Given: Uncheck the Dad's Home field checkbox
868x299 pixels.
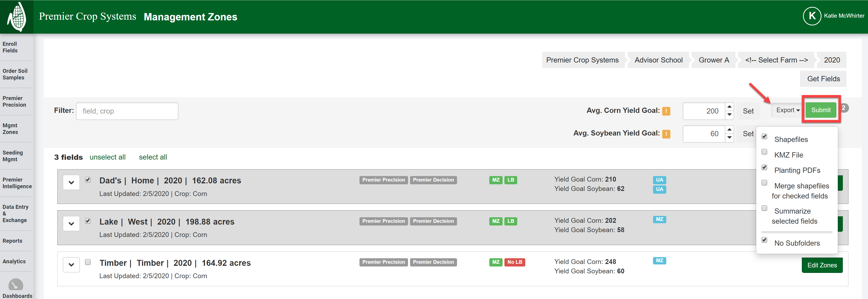Looking at the screenshot, I should [88, 180].
